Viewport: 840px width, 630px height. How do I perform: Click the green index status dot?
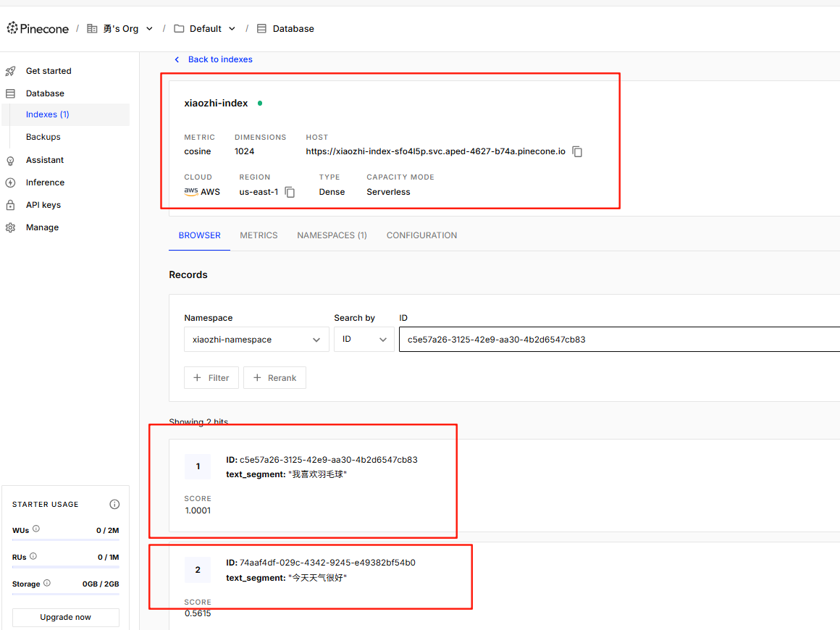[260, 103]
